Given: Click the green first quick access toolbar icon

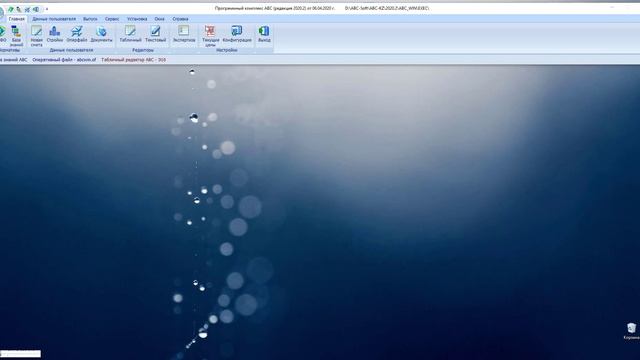Looking at the screenshot, I should [11, 9].
